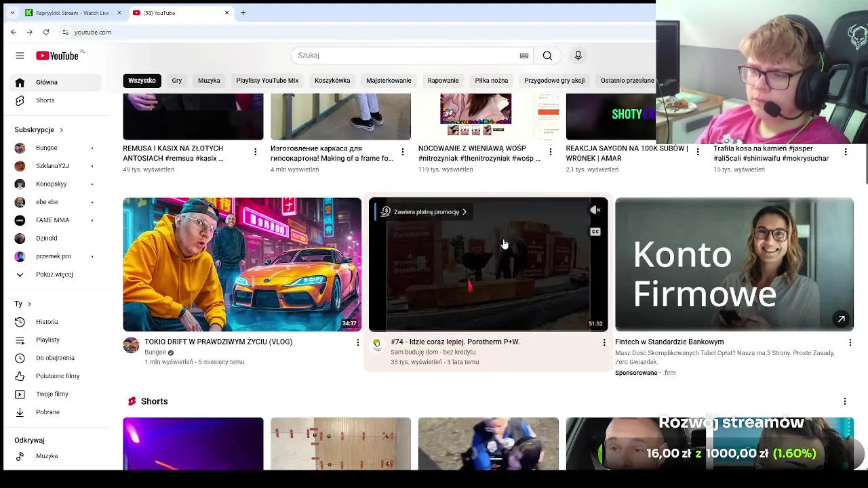Click the YouTube logo
Image resolution: width=868 pixels, height=488 pixels.
[x=57, y=56]
